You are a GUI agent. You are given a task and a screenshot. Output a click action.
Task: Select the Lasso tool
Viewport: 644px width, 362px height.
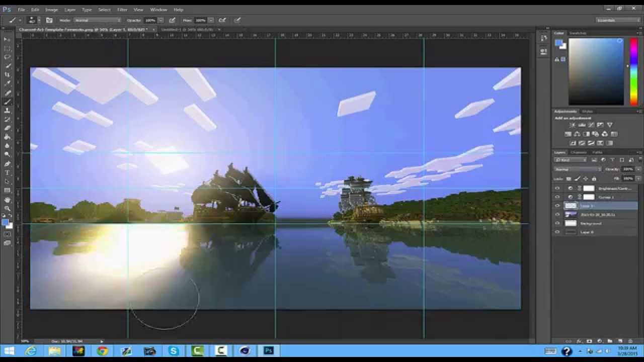click(7, 57)
